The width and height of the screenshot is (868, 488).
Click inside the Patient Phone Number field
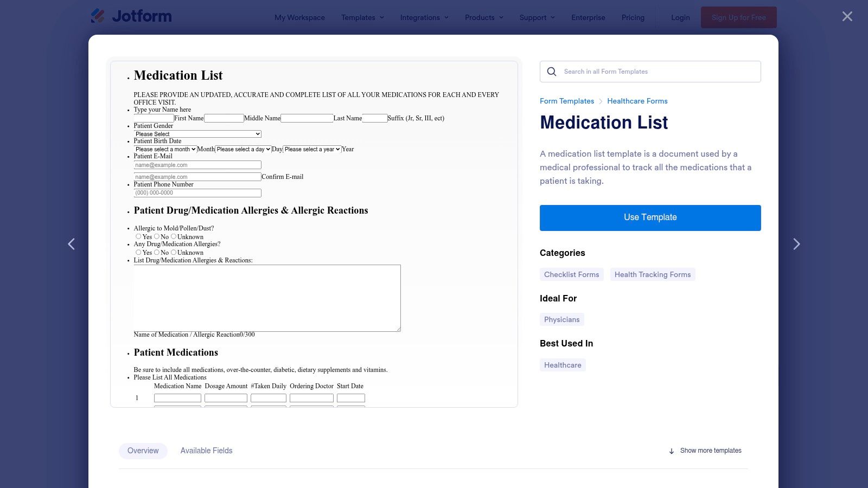197,192
